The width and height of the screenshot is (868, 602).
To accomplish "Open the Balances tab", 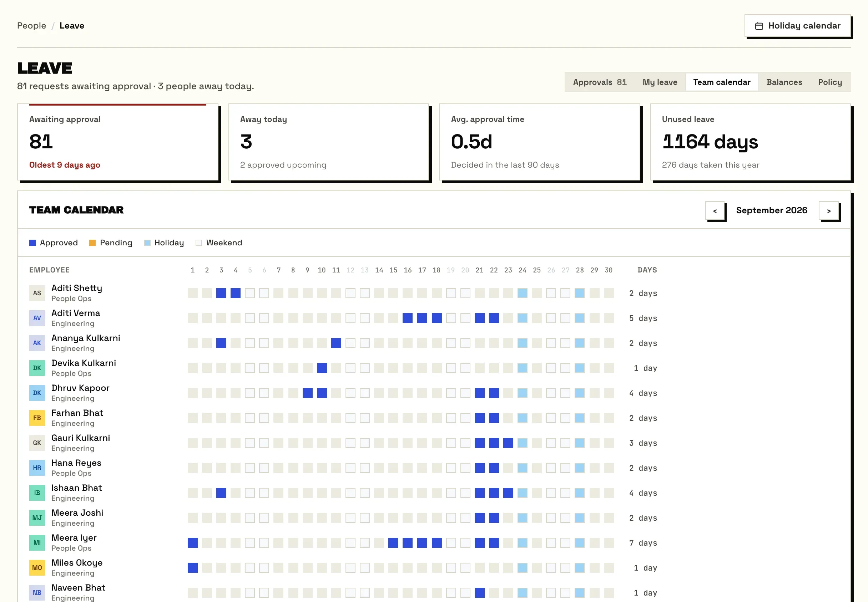I will [784, 82].
